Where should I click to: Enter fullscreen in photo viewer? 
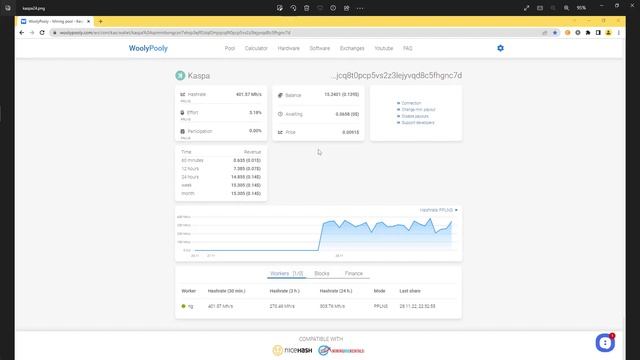tap(527, 8)
